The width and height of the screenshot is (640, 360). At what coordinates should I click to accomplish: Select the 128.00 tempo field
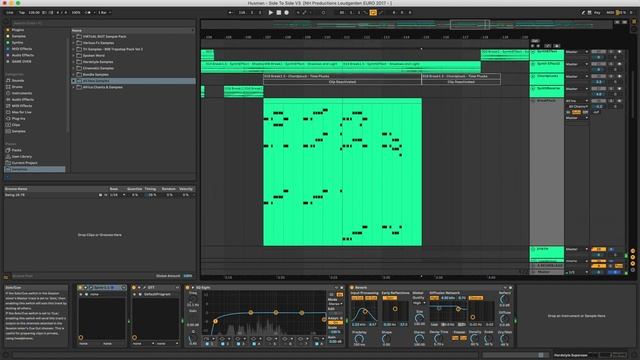pyautogui.click(x=34, y=13)
